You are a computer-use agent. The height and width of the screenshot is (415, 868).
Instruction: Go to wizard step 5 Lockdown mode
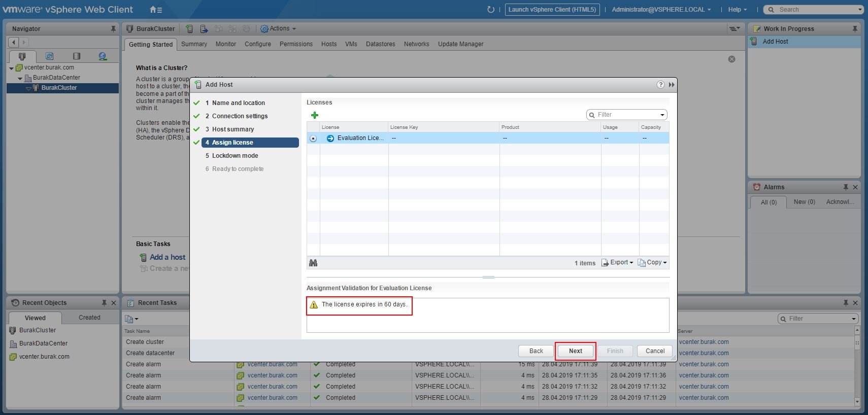(235, 156)
